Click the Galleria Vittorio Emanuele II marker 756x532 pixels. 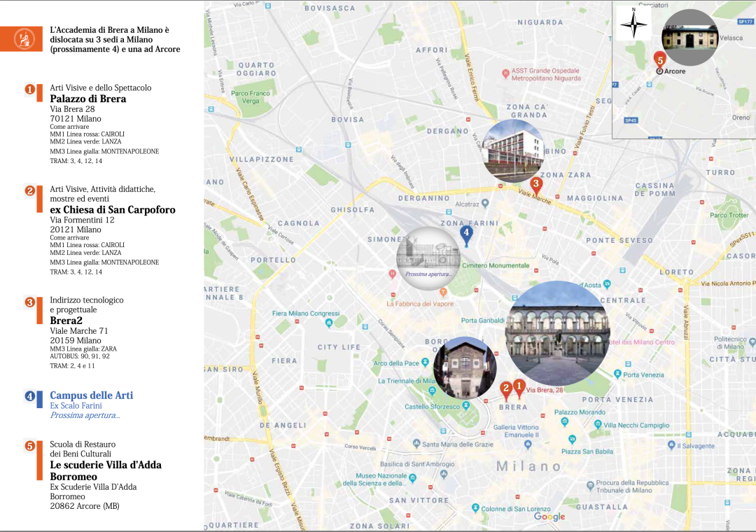pos(528,444)
